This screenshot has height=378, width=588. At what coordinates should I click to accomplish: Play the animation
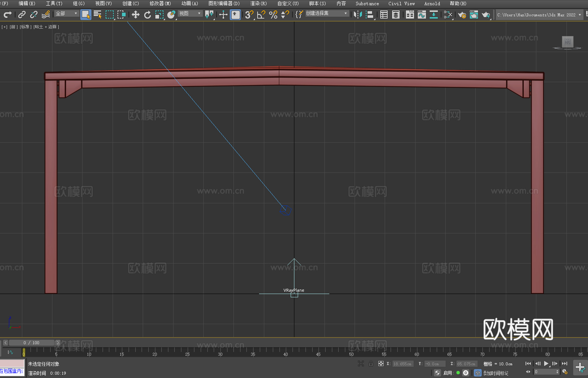click(546, 364)
